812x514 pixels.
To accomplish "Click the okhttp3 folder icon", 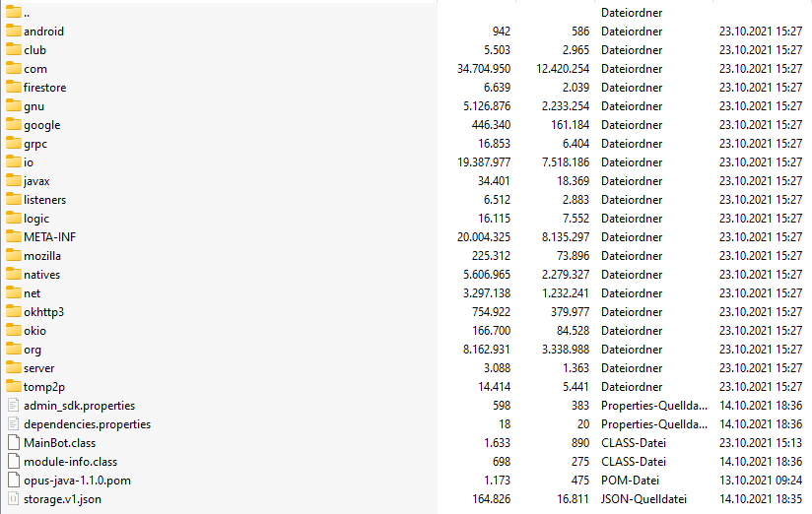I will click(x=14, y=311).
